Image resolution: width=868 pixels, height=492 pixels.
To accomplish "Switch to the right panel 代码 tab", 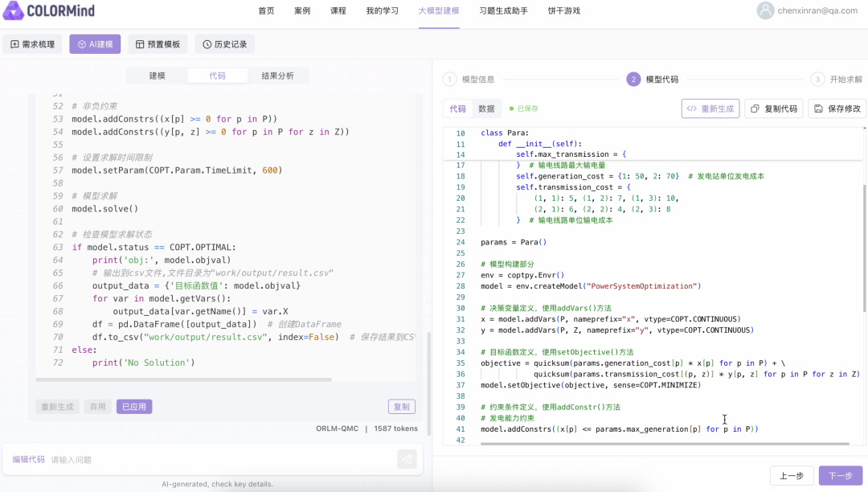I will pos(458,109).
